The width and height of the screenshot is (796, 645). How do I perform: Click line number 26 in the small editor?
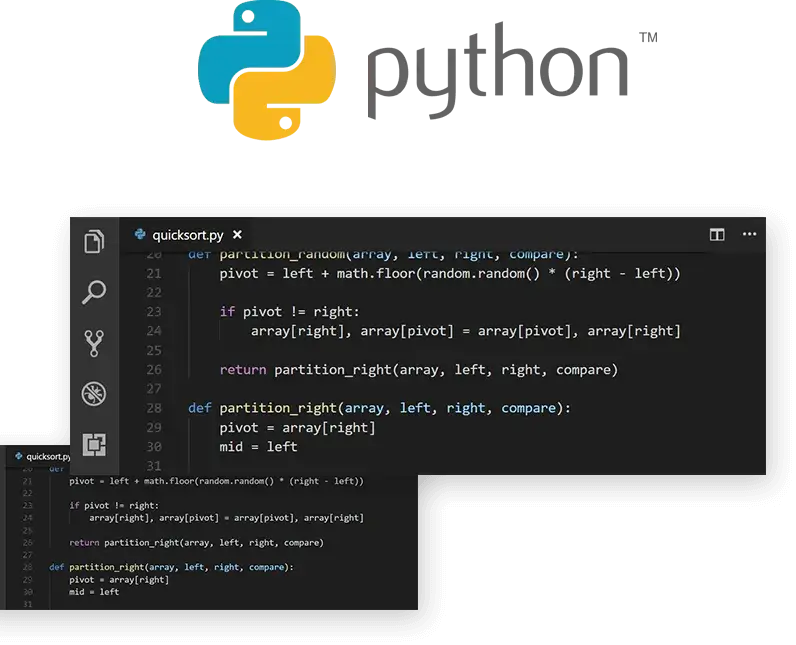(x=27, y=543)
